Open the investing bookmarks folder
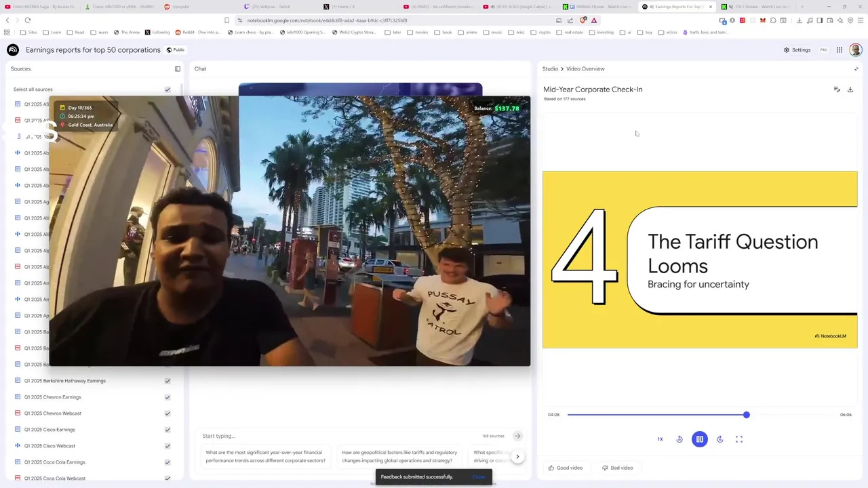Screen dimensions: 868x488 point(601,32)
